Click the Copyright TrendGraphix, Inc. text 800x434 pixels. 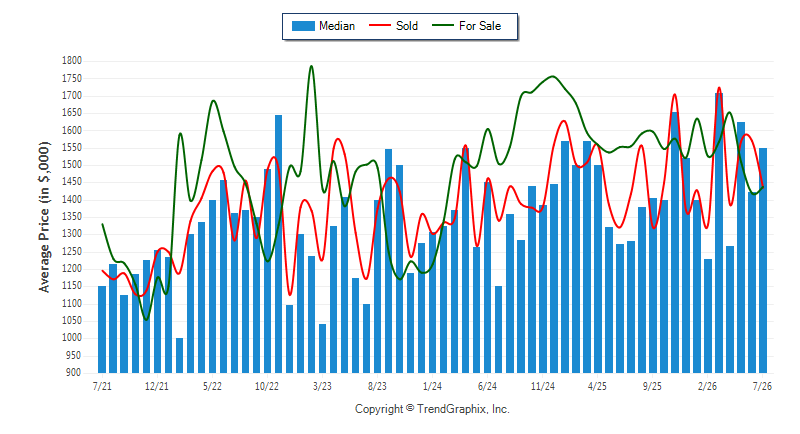click(x=432, y=409)
